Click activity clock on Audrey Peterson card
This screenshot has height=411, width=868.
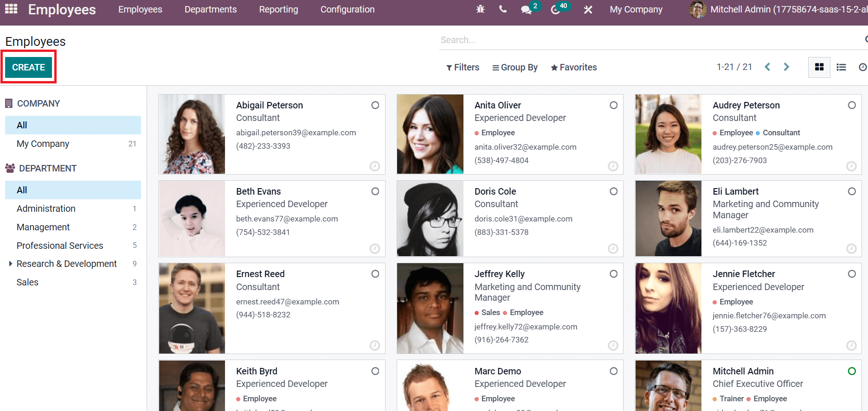(851, 166)
